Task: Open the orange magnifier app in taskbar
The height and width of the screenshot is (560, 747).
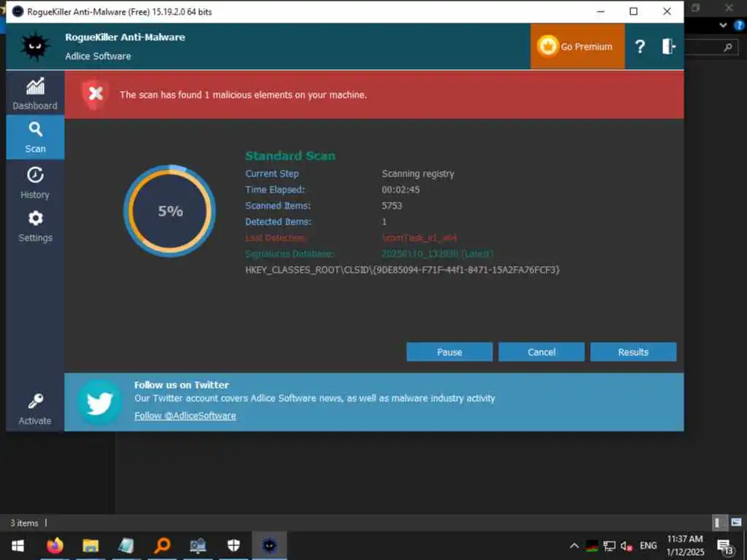Action: coord(162,545)
